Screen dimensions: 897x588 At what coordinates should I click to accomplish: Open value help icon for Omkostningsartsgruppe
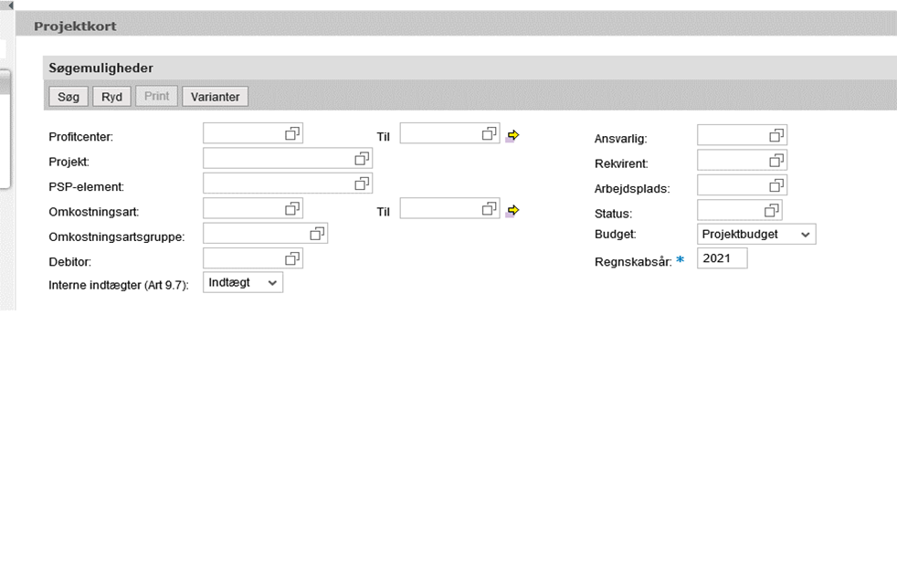coord(317,234)
